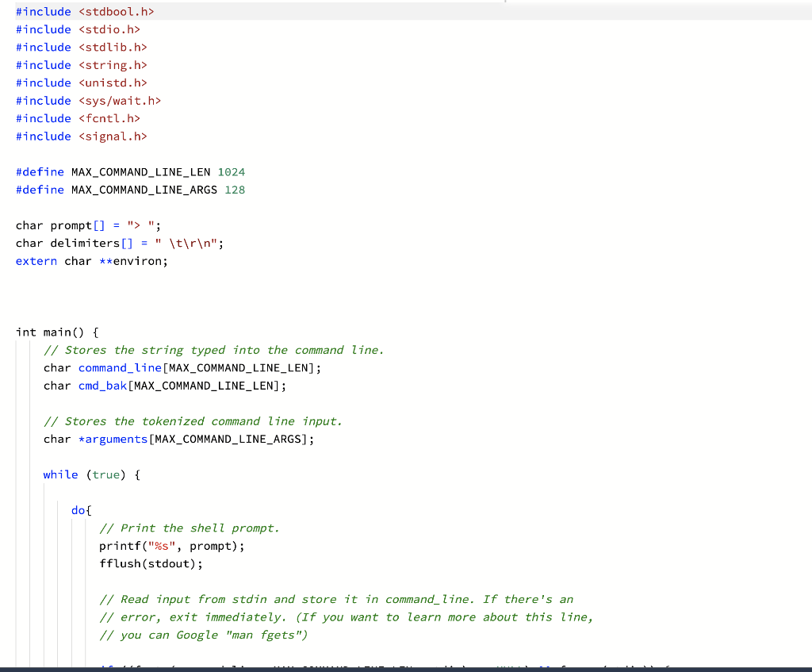Screen dimensions: 812x672
Task: Click the fcntl.h include line
Action: [x=79, y=118]
